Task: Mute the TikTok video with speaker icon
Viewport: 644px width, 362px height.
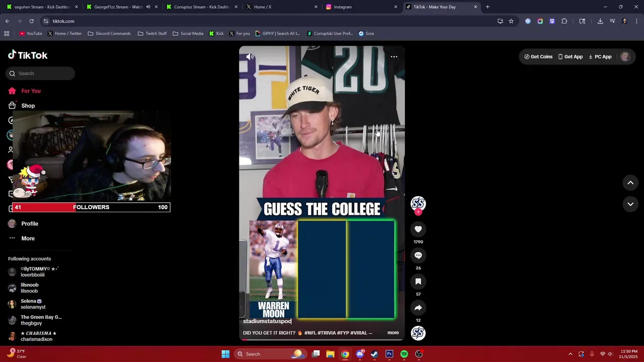Action: pyautogui.click(x=250, y=57)
